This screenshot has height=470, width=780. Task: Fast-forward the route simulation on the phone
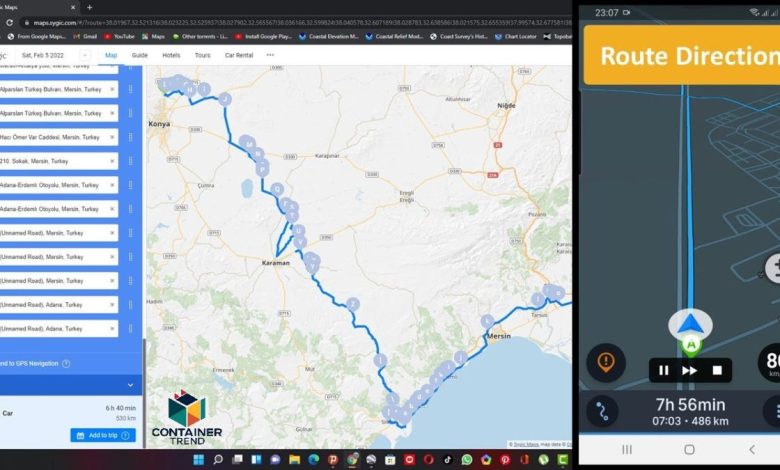[x=689, y=370]
